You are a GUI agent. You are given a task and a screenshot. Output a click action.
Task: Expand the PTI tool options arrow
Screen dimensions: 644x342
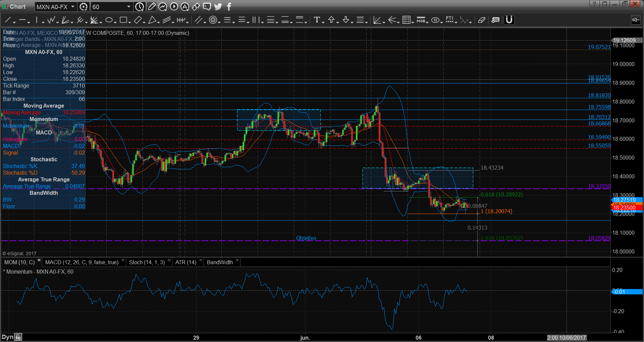tap(456, 22)
